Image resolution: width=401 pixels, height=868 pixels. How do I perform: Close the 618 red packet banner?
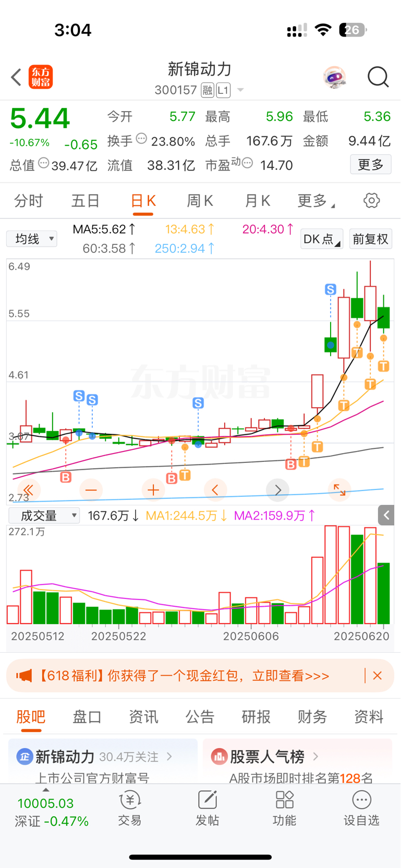coord(378,676)
